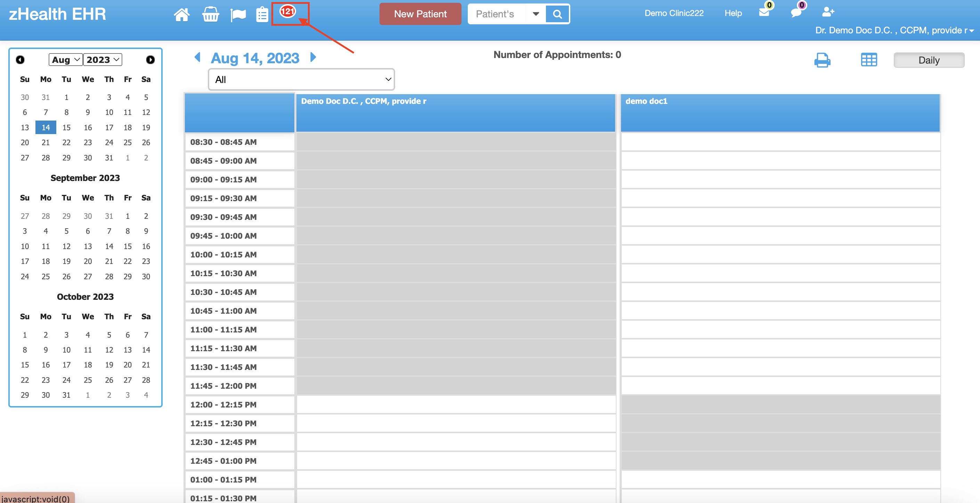Click the 12:45 - 01:00 PM slot for Demo Doc D.C.

click(456, 460)
